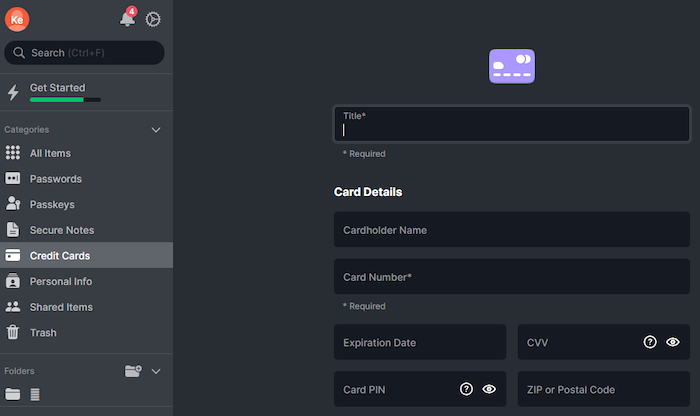The width and height of the screenshot is (700, 416).
Task: Click the ZIP or Postal Code field
Action: click(x=604, y=389)
